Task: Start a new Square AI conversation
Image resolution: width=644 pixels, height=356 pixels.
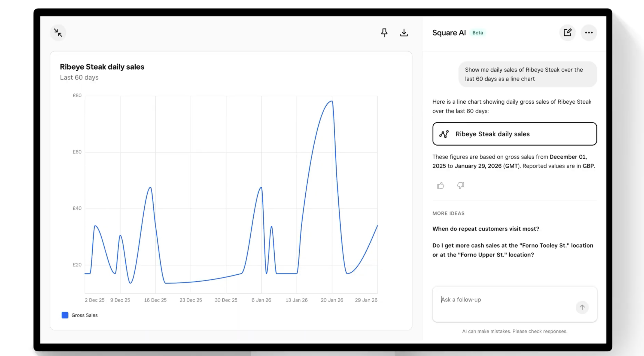Action: 568,33
